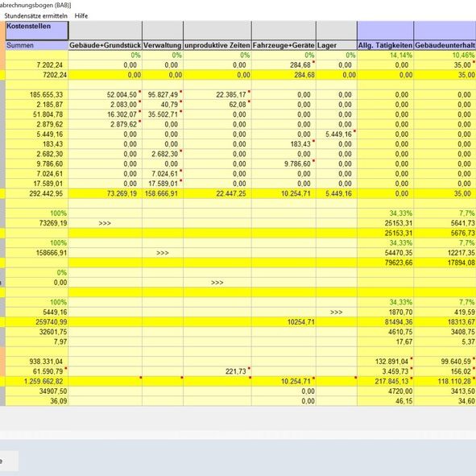
Task: Select the cell with value 95.827,49
Action: (x=163, y=95)
